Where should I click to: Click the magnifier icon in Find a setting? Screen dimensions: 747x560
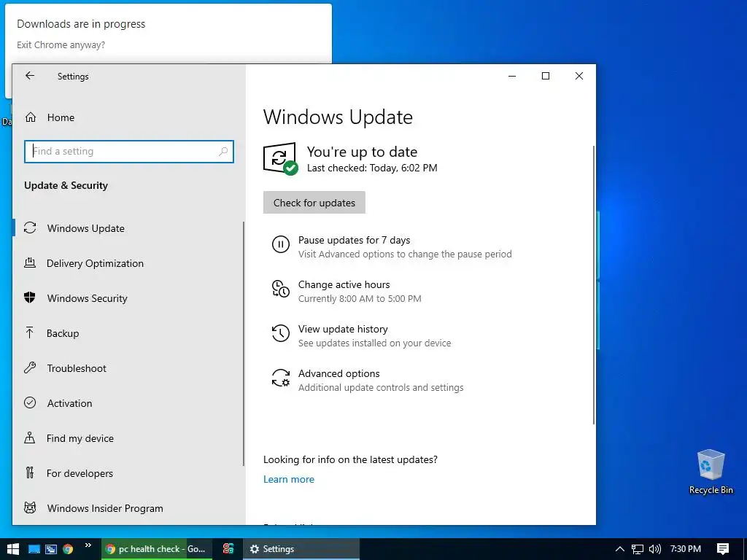pyautogui.click(x=223, y=152)
